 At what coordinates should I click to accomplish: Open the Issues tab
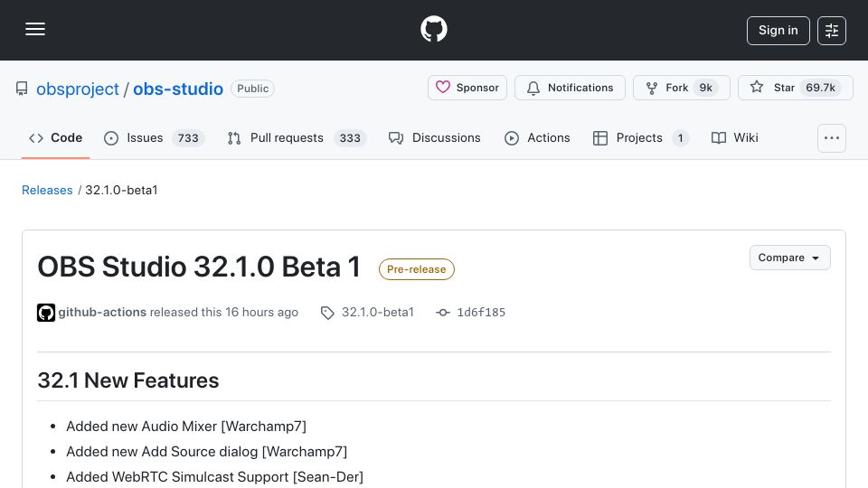[154, 137]
